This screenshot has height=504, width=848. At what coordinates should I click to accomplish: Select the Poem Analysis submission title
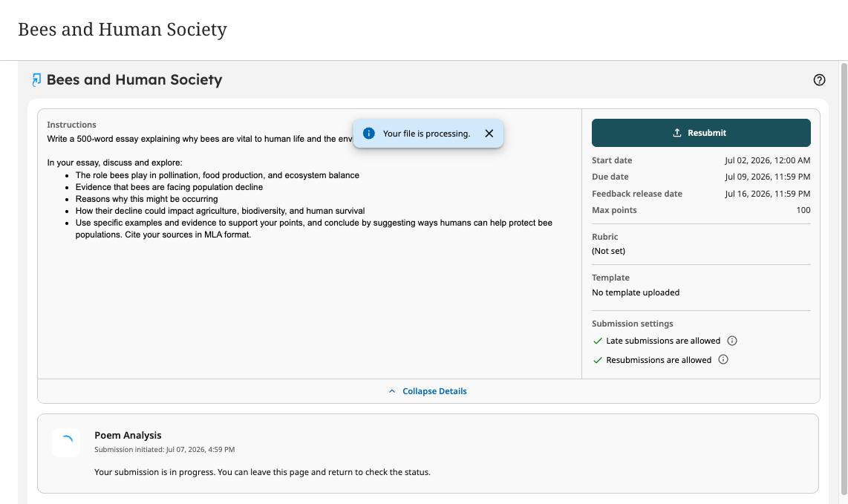click(x=128, y=435)
